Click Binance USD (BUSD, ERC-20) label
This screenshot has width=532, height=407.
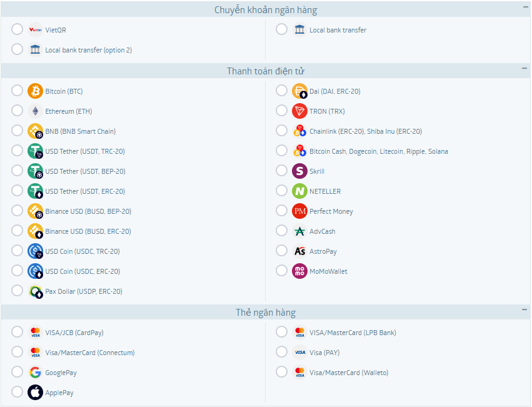pos(88,231)
